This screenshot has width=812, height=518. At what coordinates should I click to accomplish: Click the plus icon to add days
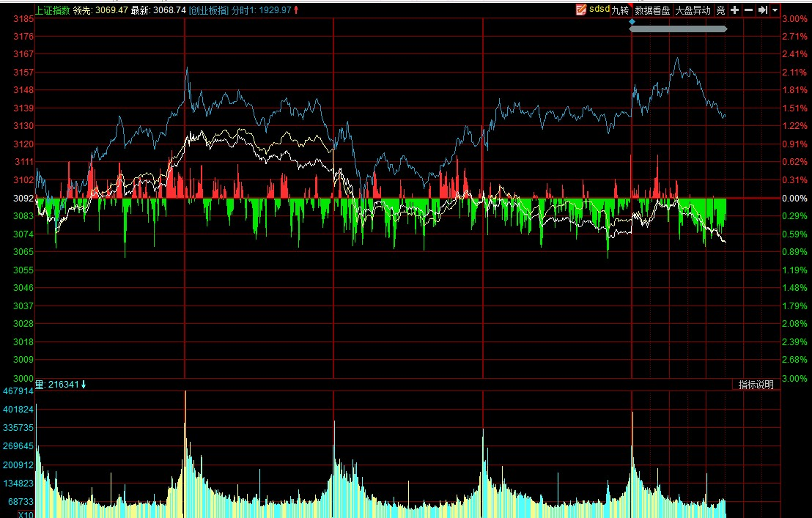click(x=735, y=10)
